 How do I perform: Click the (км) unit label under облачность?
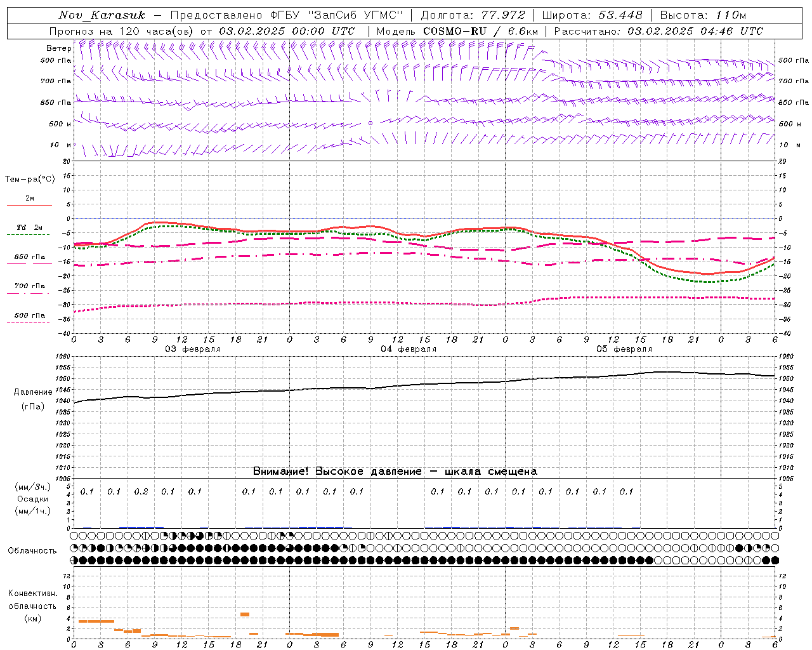pos(32,618)
